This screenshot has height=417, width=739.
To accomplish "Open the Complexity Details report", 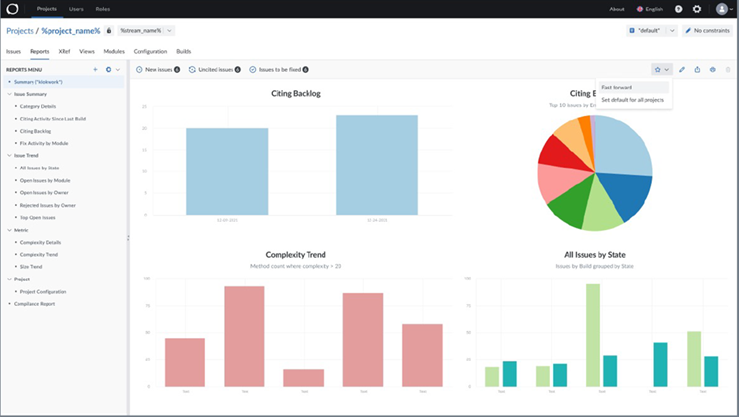I will click(40, 242).
